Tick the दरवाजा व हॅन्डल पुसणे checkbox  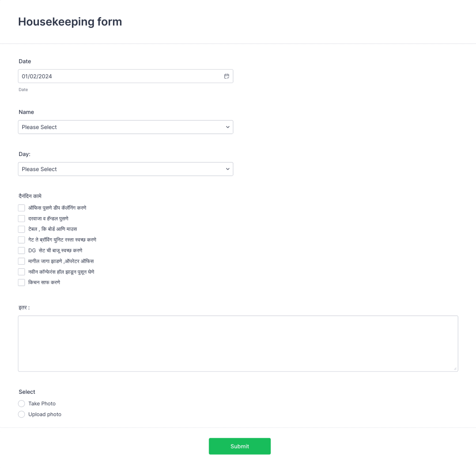click(x=21, y=218)
